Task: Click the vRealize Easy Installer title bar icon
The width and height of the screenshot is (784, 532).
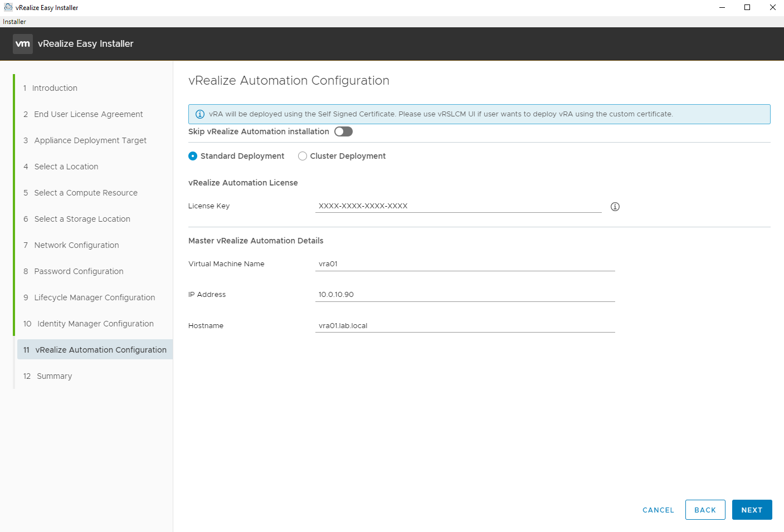Action: 8,7
